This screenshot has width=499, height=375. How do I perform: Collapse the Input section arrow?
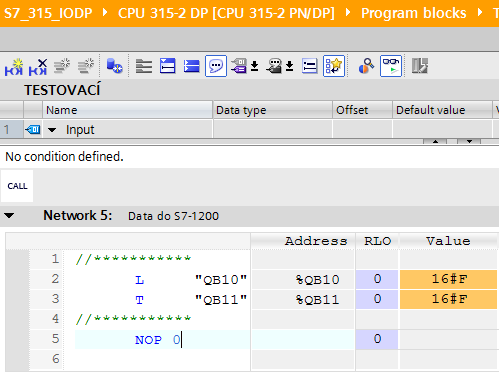coord(52,130)
